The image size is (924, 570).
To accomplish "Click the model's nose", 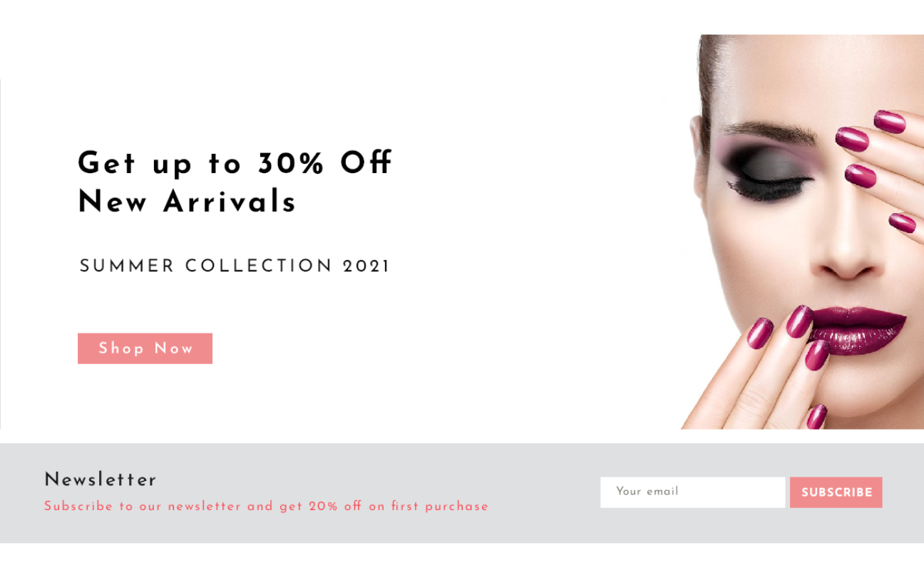I will (848, 253).
